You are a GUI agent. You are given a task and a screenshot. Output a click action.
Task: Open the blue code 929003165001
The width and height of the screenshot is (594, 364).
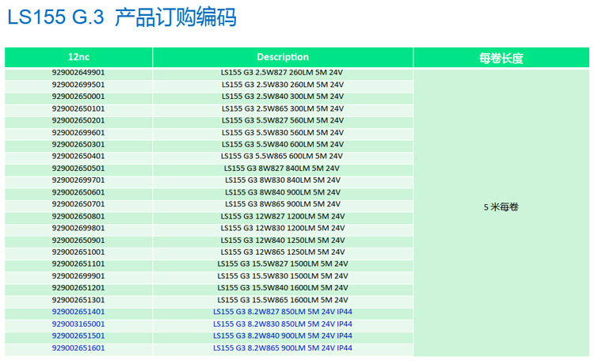click(78, 324)
